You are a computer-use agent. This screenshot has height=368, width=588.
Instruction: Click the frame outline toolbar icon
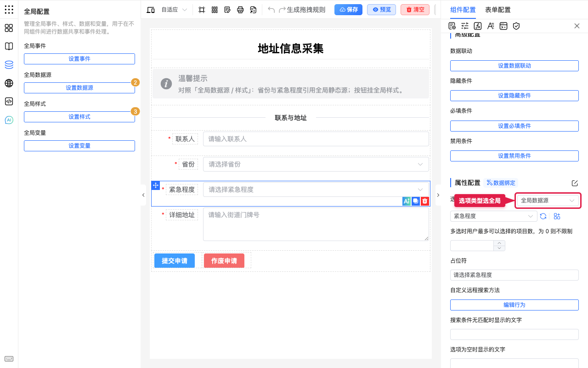click(202, 10)
